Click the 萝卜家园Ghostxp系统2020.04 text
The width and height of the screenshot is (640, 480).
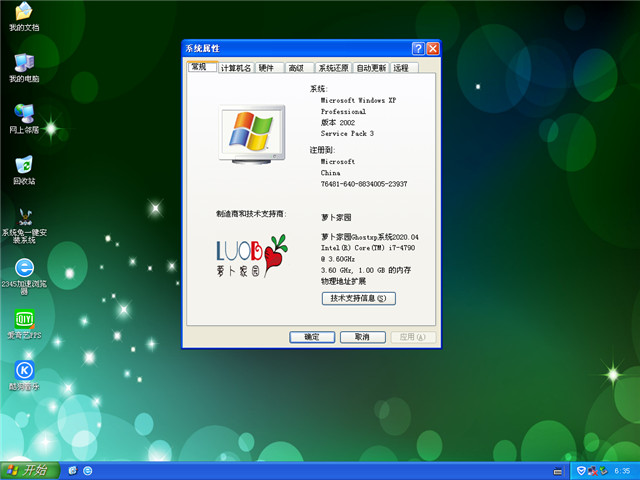coord(370,237)
